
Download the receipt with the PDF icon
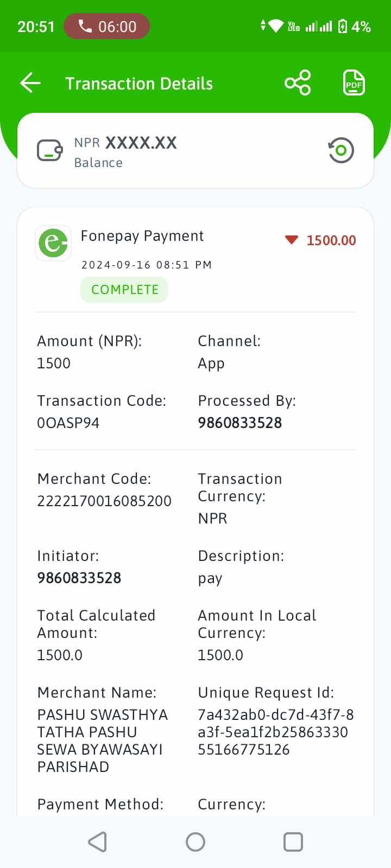[x=354, y=83]
